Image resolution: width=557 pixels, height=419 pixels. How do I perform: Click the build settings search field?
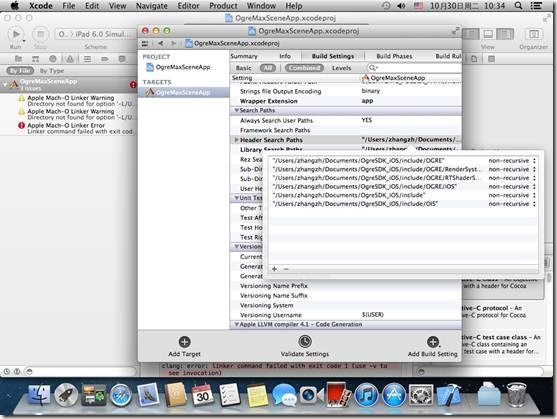(413, 68)
